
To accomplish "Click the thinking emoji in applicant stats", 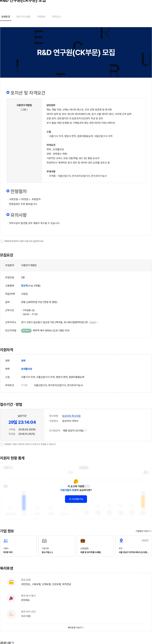I will [x=76, y=481].
